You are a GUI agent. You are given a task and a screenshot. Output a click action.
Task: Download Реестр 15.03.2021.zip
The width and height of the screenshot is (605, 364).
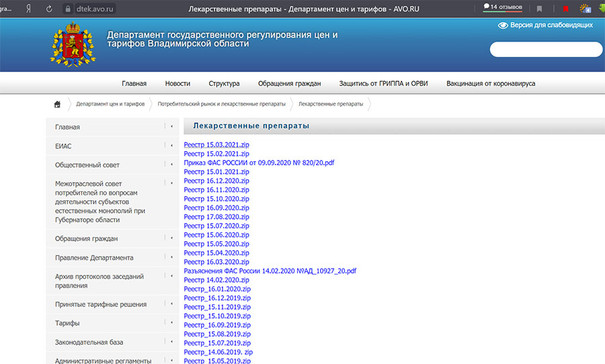coord(216,145)
